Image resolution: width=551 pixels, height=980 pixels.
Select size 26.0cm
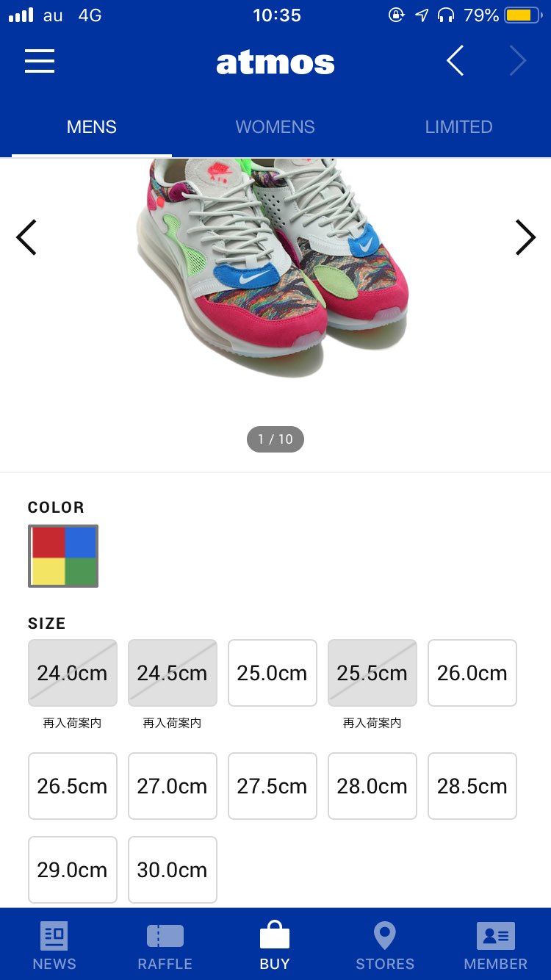point(472,673)
